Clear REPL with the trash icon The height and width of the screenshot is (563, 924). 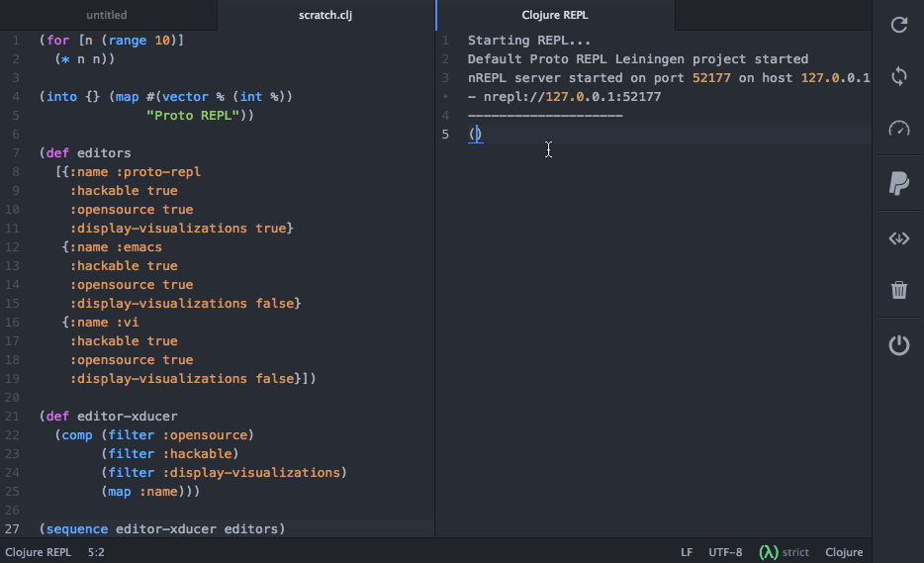tap(898, 290)
